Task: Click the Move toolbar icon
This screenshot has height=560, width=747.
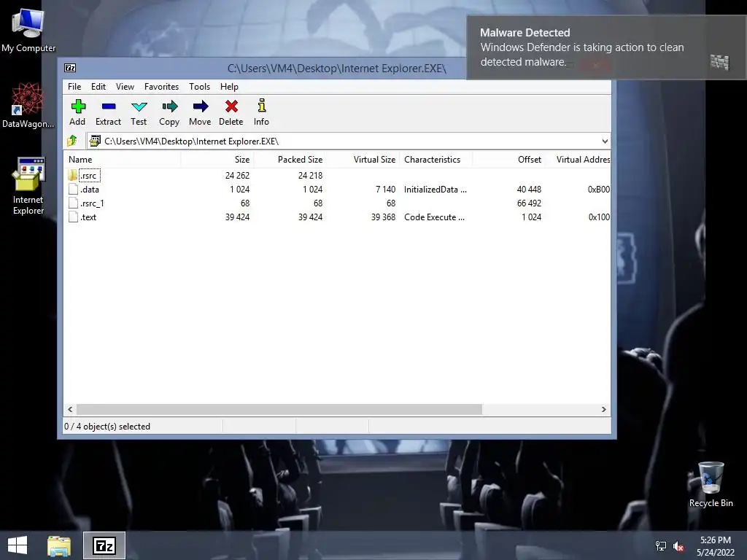Action: pyautogui.click(x=200, y=106)
